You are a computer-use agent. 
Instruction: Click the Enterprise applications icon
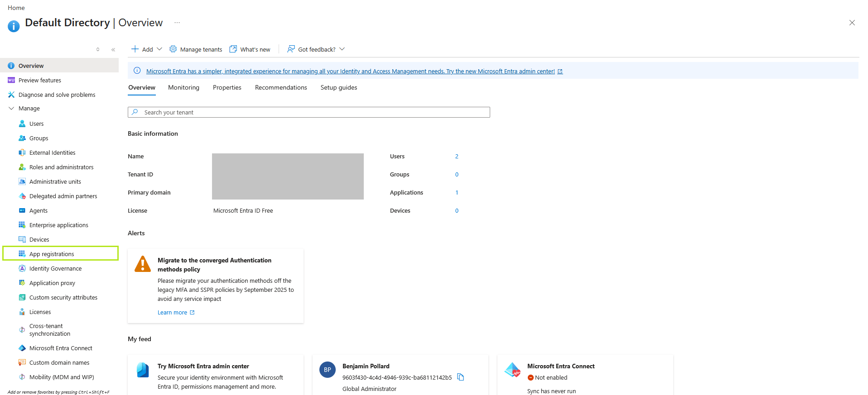22,225
